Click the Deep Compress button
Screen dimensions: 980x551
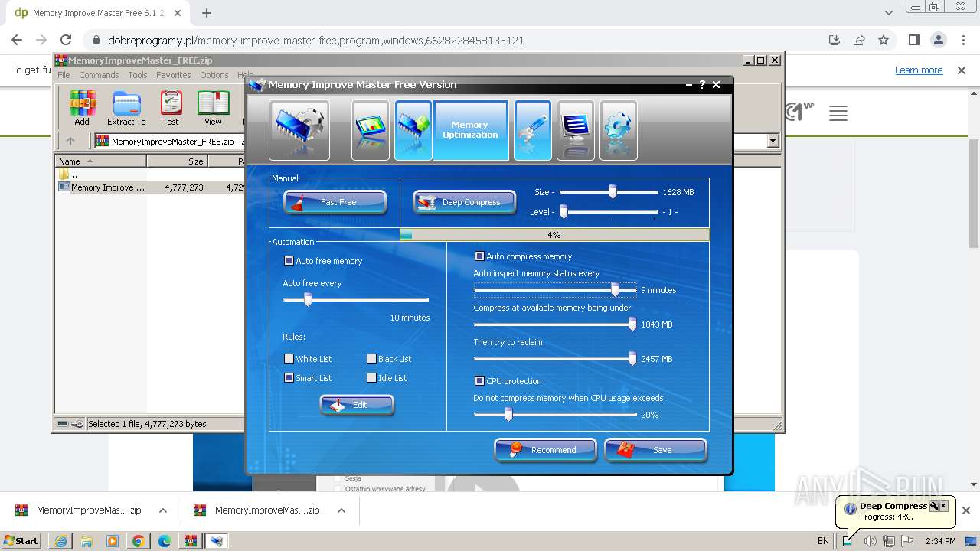coord(464,202)
